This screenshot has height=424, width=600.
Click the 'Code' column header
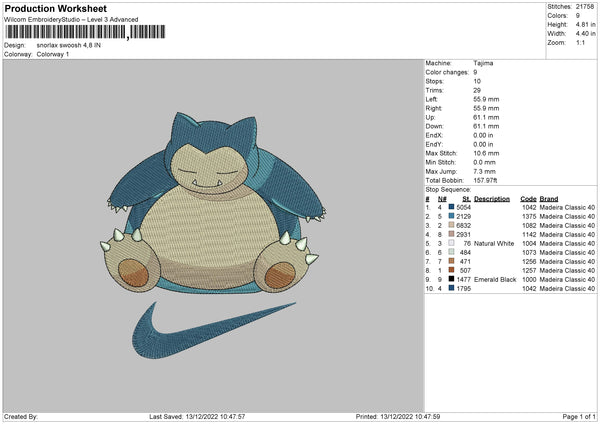[x=528, y=199]
